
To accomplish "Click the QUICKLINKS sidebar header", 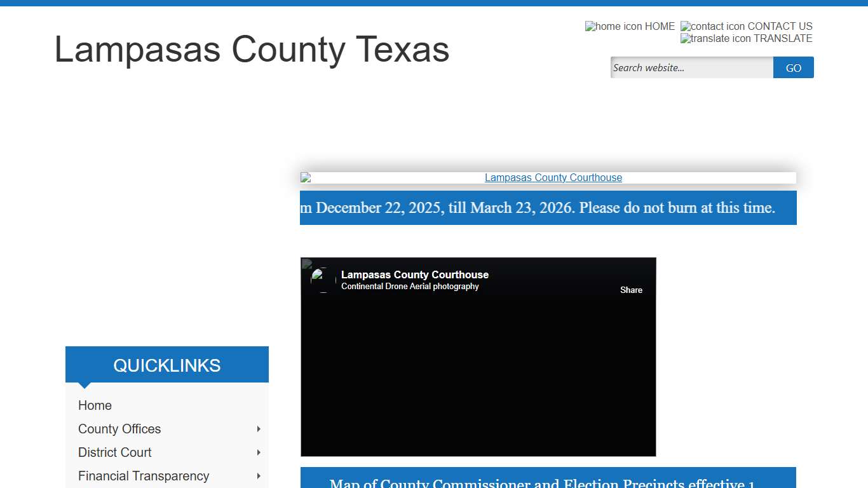I will [166, 365].
